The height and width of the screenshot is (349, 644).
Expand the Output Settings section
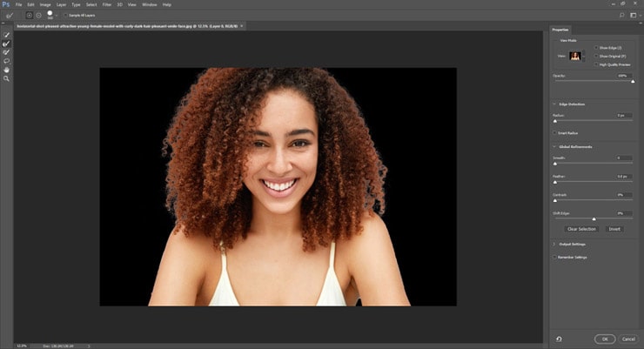point(554,245)
